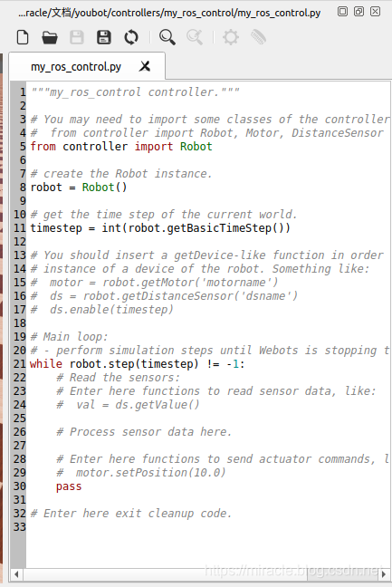Click the greyed Replace magnifier icon
The height and width of the screenshot is (587, 392).
195,37
